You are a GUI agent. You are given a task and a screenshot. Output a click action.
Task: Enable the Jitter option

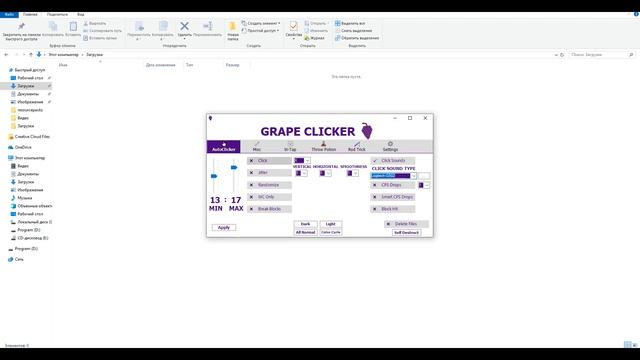click(x=269, y=173)
